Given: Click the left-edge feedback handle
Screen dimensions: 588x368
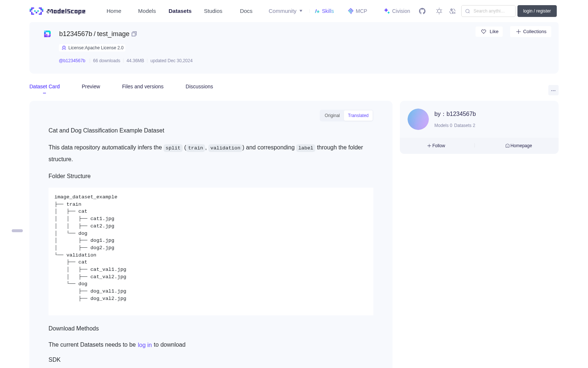Looking at the screenshot, I should 17,231.
